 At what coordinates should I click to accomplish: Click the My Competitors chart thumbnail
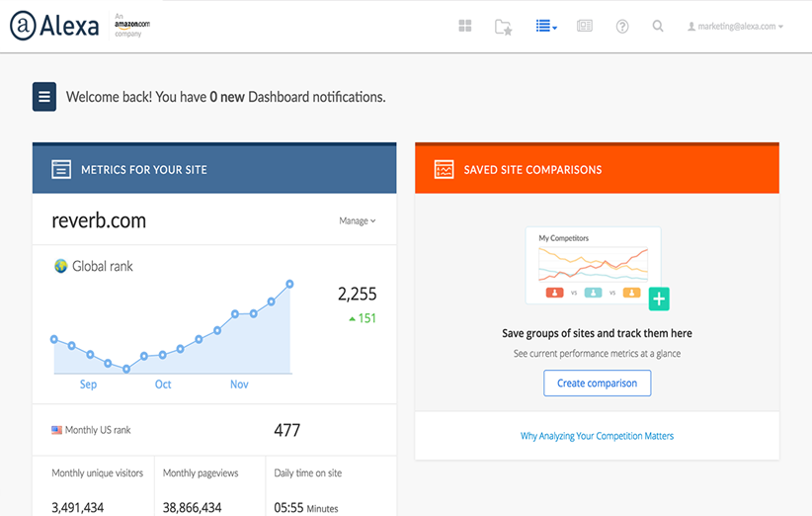click(x=593, y=262)
